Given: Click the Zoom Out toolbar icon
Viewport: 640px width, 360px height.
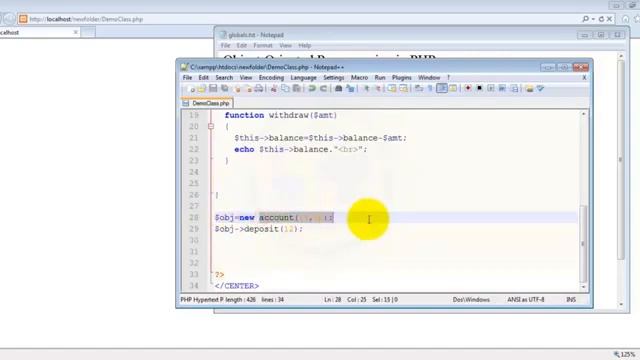Looking at the screenshot, I should pyautogui.click(x=378, y=89).
